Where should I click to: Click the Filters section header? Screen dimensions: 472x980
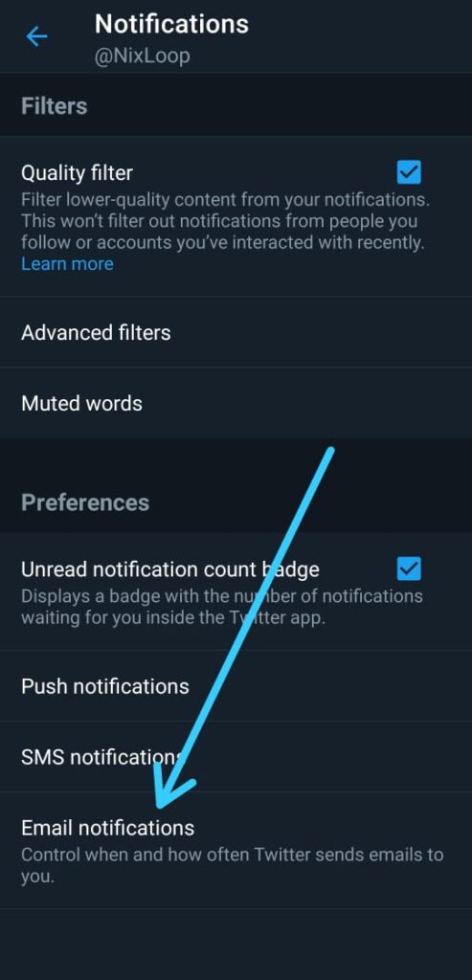(x=55, y=106)
